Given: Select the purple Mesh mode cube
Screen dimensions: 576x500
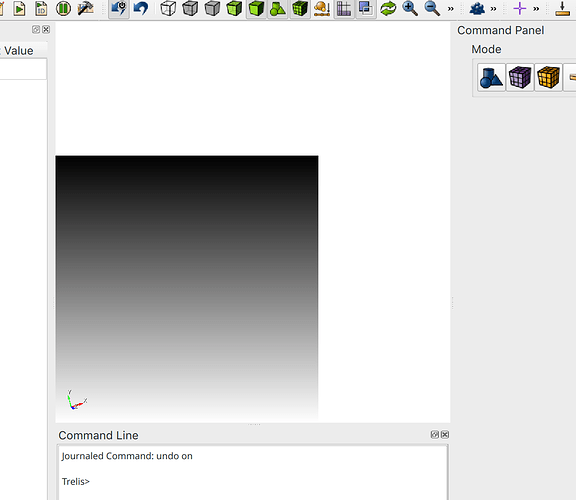Looking at the screenshot, I should coord(520,78).
